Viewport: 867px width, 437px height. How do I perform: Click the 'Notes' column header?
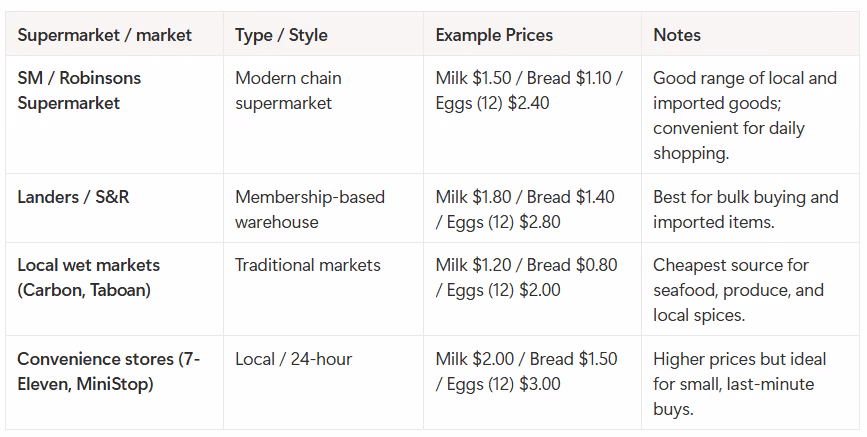click(x=677, y=35)
